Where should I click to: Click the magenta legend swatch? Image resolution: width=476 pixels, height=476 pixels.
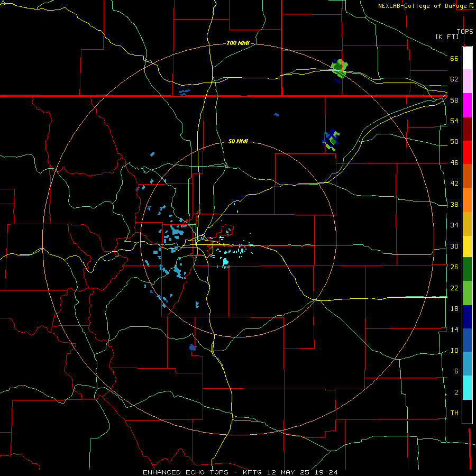[x=467, y=105]
